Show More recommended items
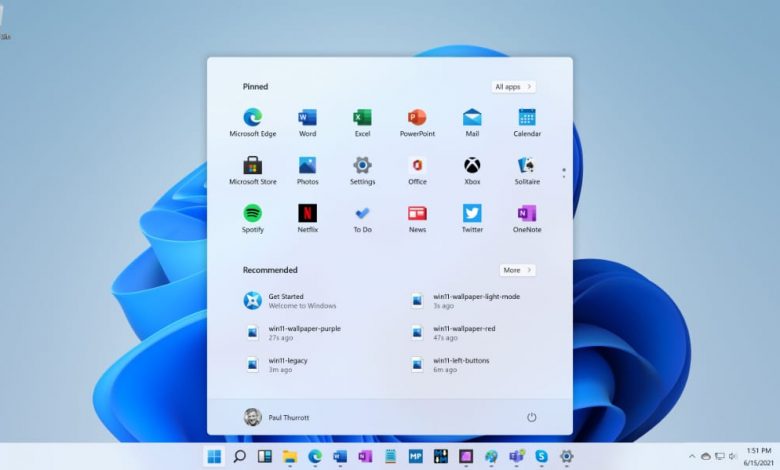 tap(517, 270)
